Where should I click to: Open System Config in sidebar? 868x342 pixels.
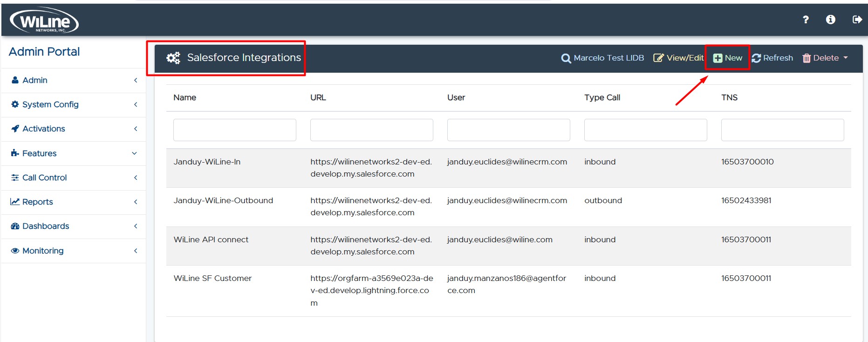(x=50, y=104)
